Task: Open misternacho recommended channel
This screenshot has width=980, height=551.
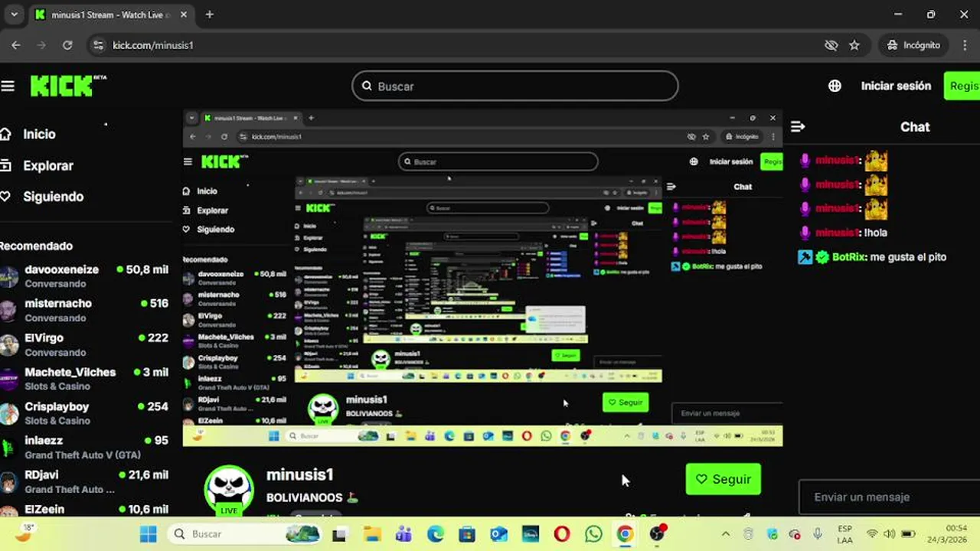Action: (84, 310)
